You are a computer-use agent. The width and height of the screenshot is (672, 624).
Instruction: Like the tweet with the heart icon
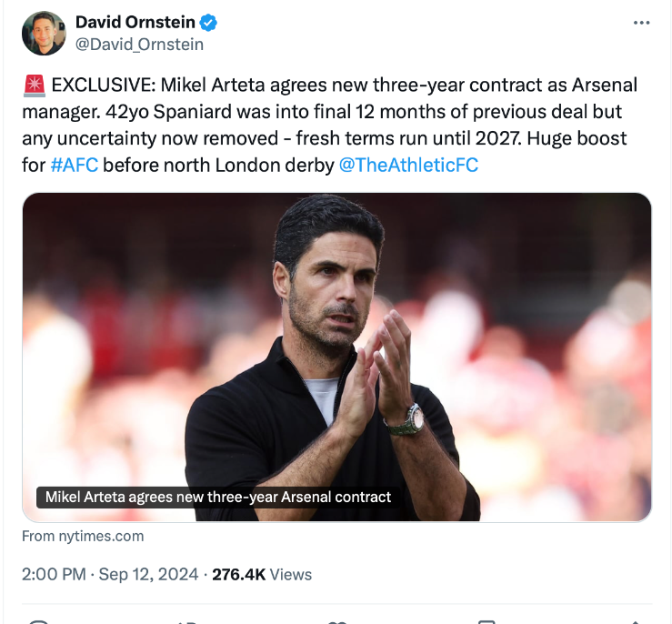337,621
